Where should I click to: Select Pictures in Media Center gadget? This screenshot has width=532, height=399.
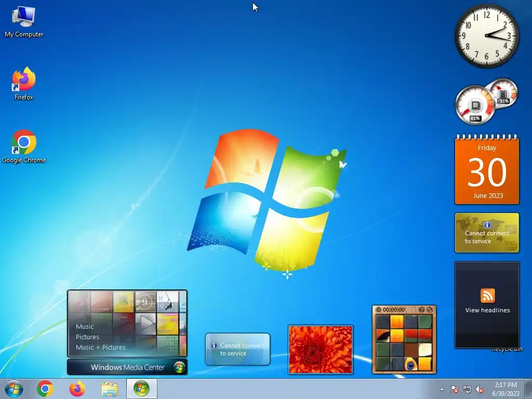(x=87, y=337)
